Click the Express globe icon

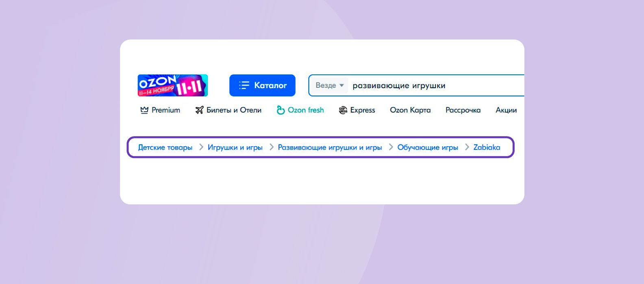pyautogui.click(x=343, y=110)
